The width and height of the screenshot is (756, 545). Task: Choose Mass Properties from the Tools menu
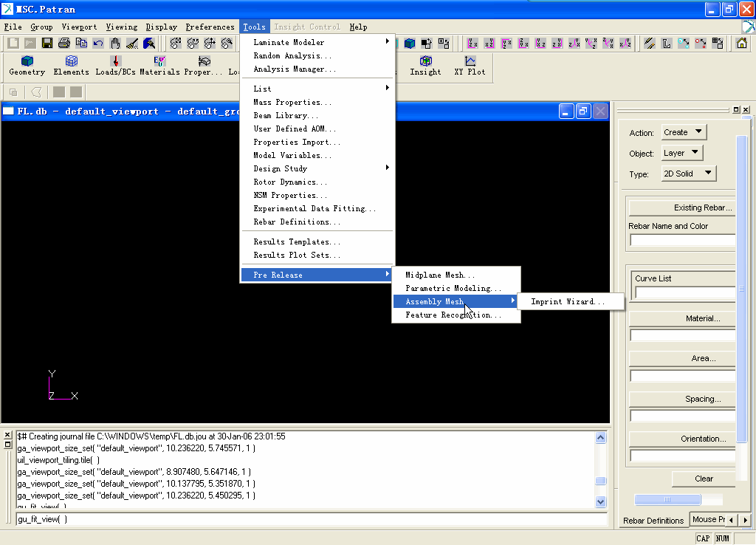(x=317, y=102)
